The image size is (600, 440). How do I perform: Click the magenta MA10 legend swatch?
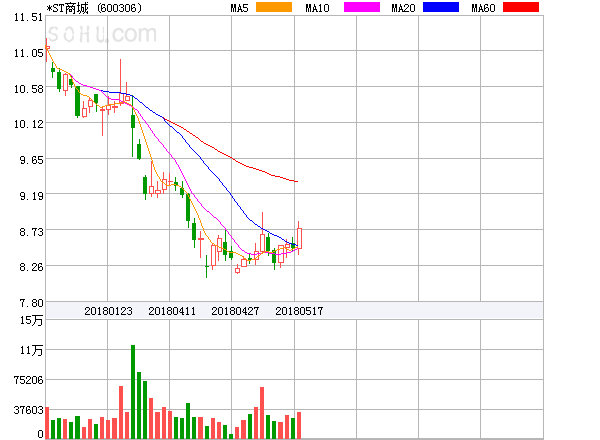[362, 7]
